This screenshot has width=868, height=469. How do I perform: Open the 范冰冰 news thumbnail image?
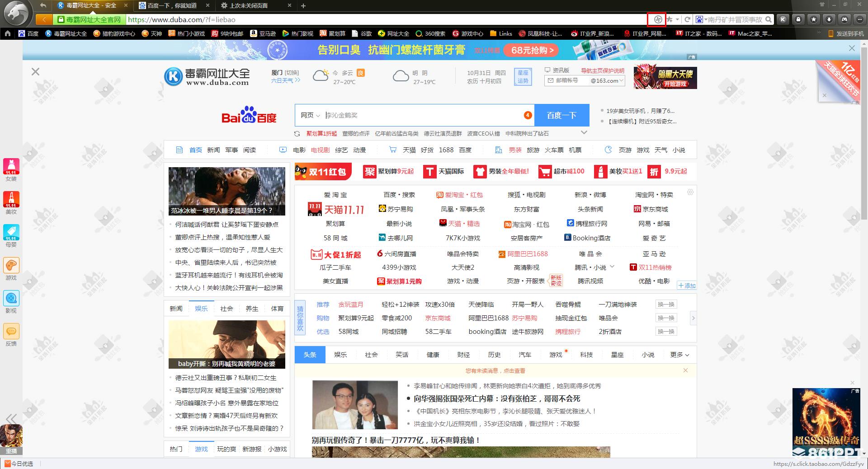[227, 191]
